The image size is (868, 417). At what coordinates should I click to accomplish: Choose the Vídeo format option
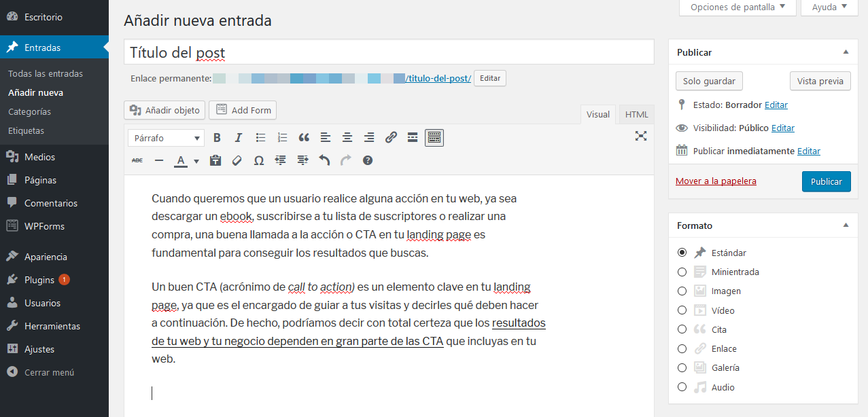coord(682,310)
